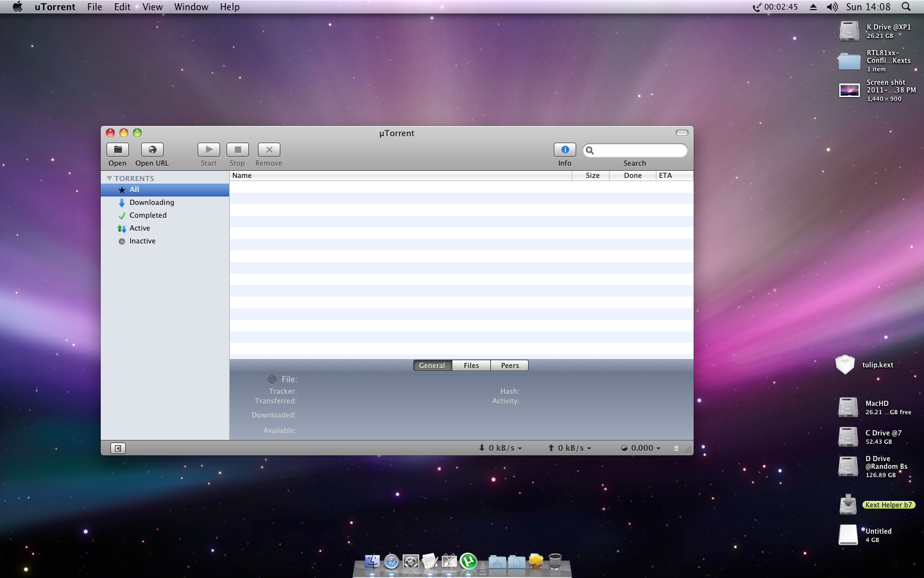This screenshot has height=578, width=924.
Task: Click the Spotlight search icon
Action: point(906,7)
